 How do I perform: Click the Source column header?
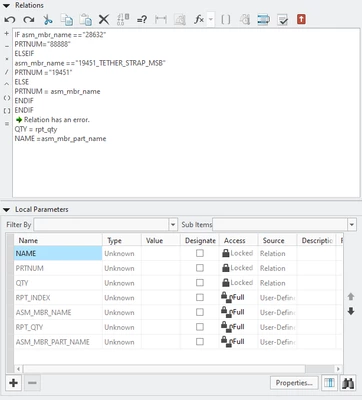pyautogui.click(x=277, y=240)
